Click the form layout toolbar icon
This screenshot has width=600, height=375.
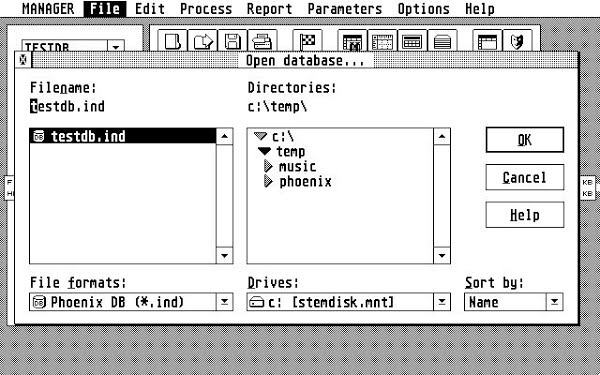point(382,41)
